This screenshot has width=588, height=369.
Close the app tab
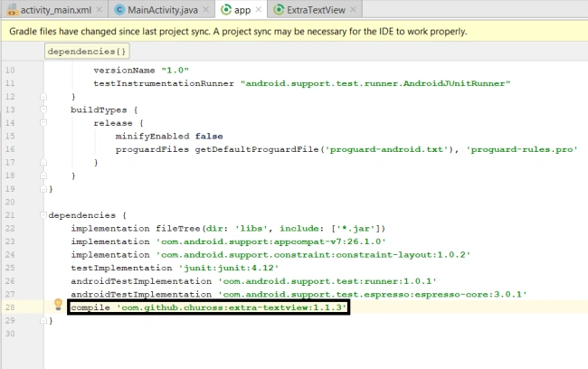(x=259, y=10)
